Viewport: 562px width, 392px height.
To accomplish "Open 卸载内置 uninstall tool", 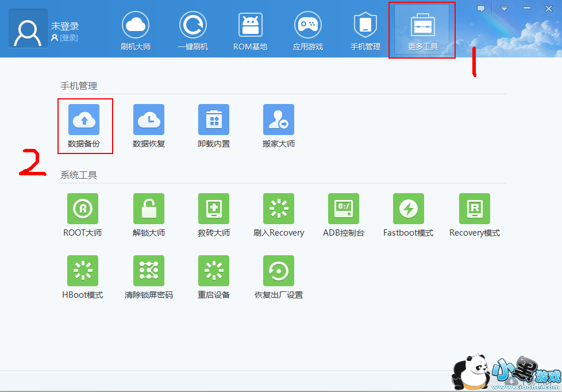I will pos(214,126).
